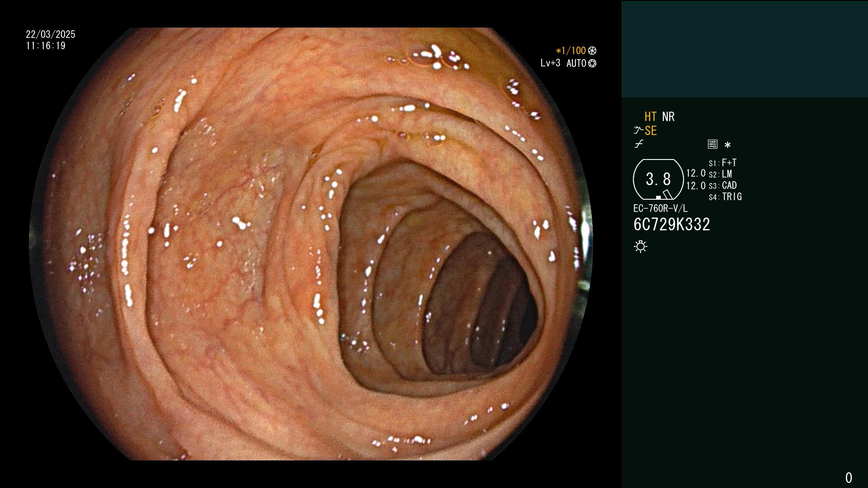Click the slashed curve icon below SE
Viewport: 868px width, 488px height.
[639, 144]
